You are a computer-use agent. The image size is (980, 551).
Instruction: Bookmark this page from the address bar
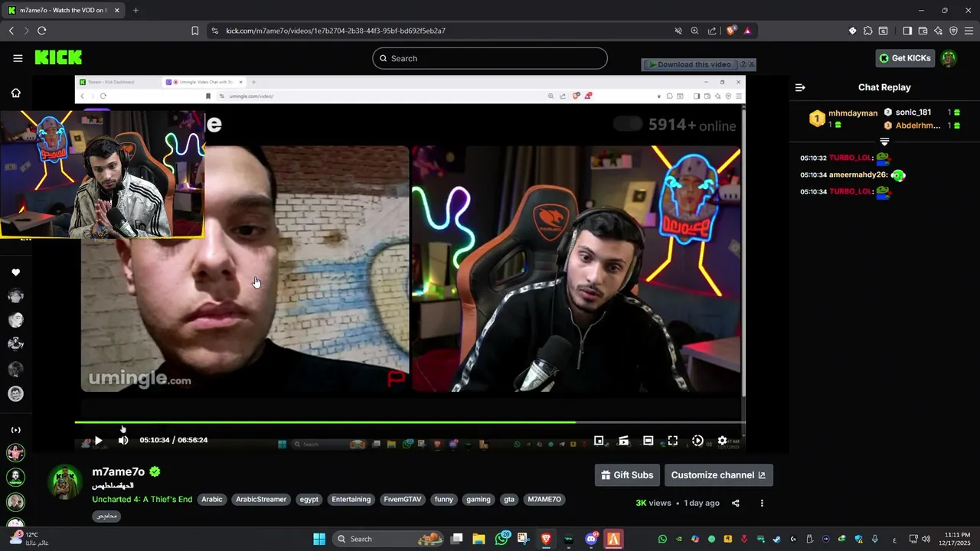point(194,31)
